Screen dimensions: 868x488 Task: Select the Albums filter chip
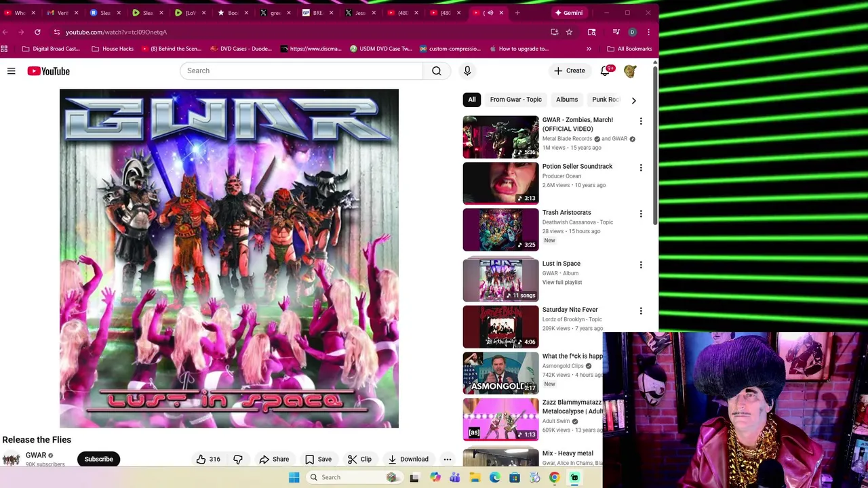(567, 100)
